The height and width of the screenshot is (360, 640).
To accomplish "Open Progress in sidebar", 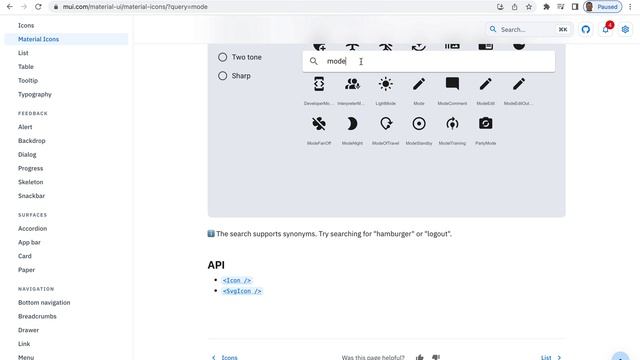I will [x=30, y=168].
